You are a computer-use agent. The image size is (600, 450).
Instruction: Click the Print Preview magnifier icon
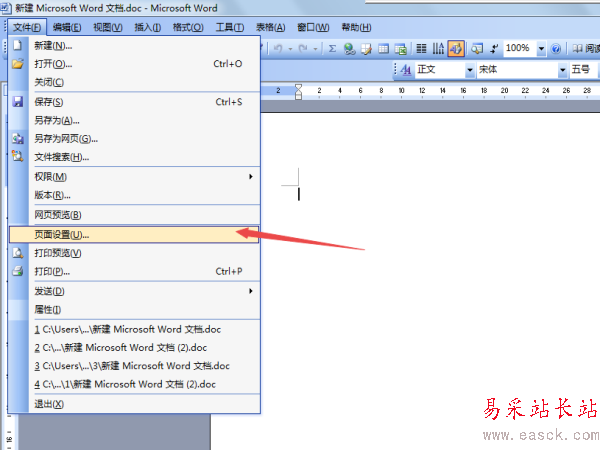tap(18, 253)
